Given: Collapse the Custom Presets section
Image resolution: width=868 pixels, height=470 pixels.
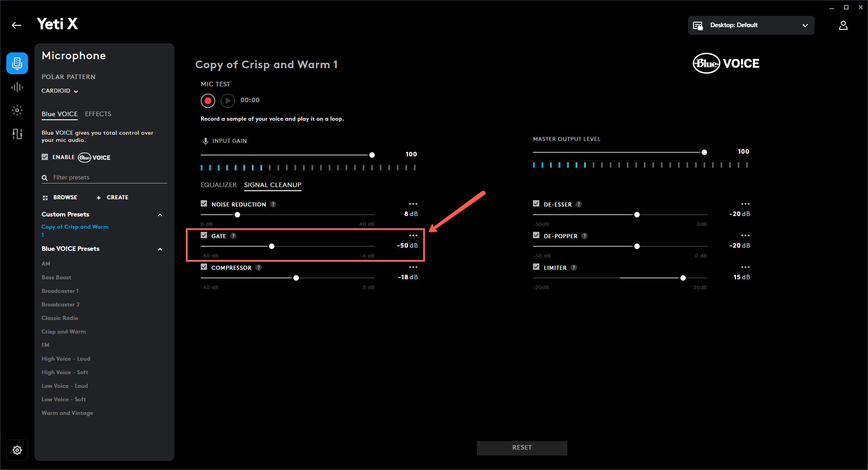Looking at the screenshot, I should [160, 215].
